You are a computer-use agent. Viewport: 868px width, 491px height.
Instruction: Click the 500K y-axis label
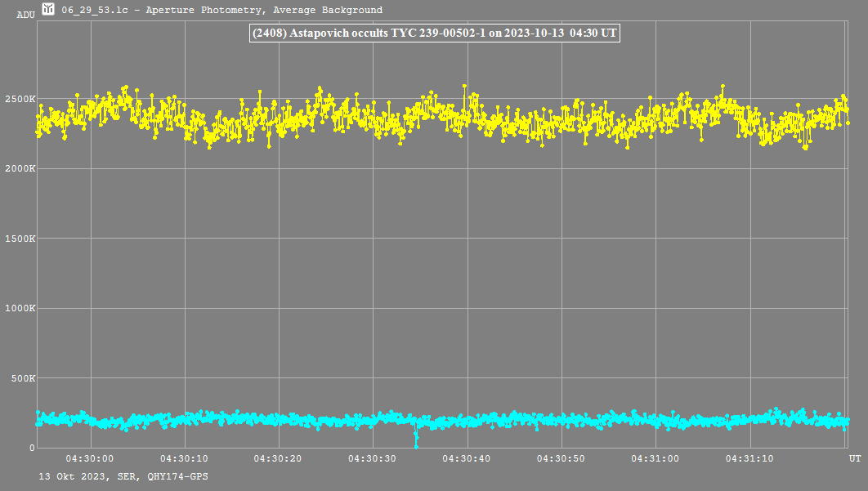click(x=22, y=378)
